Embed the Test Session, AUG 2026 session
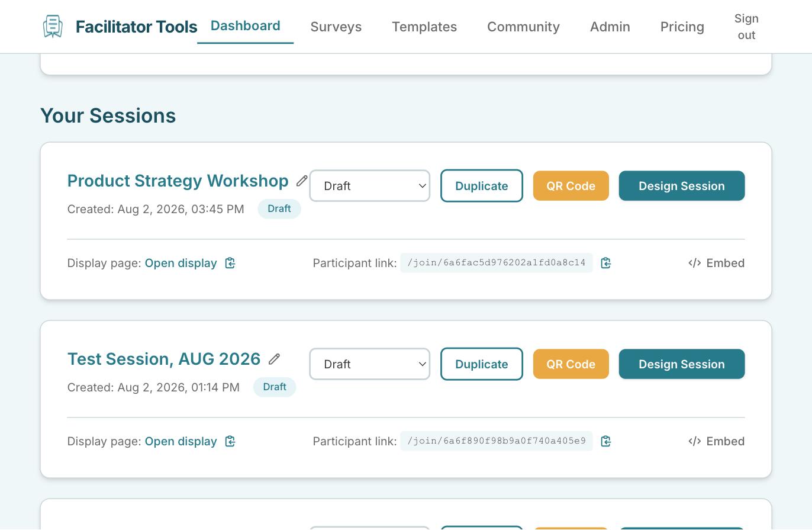This screenshot has height=530, width=812. coord(717,441)
